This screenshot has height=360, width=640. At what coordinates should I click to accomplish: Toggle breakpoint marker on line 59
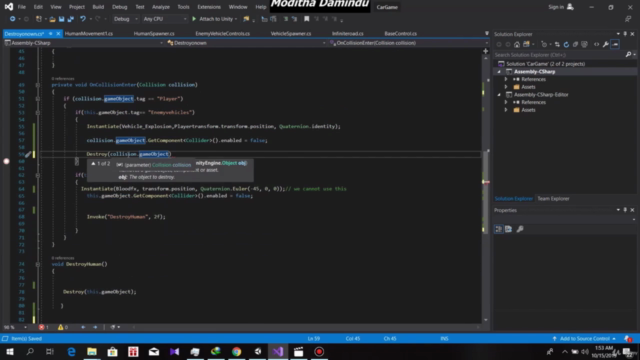coord(6,161)
